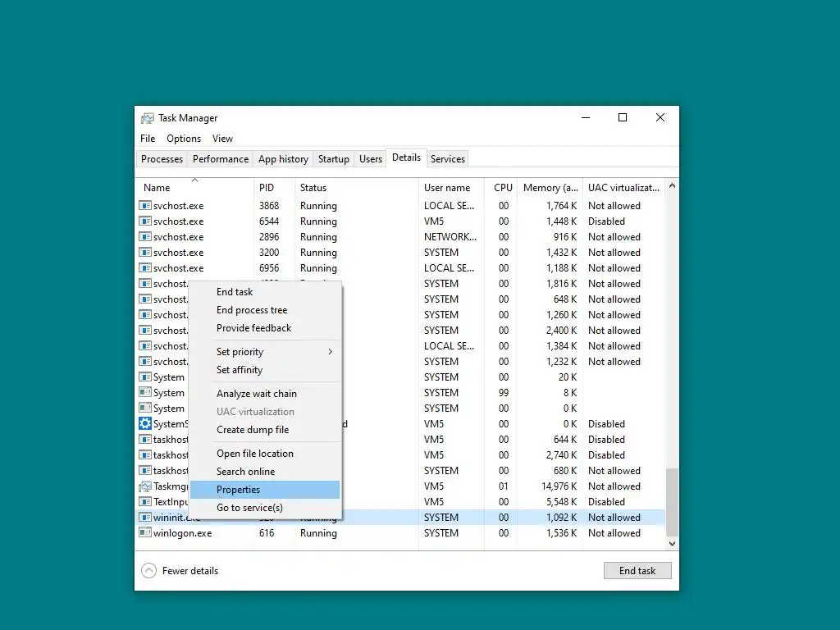840x630 pixels.
Task: Click the End task button at bottom
Action: click(637, 571)
